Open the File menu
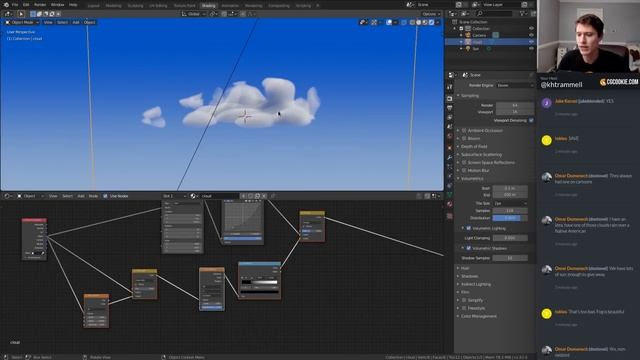The height and width of the screenshot is (360, 640). 15,5
